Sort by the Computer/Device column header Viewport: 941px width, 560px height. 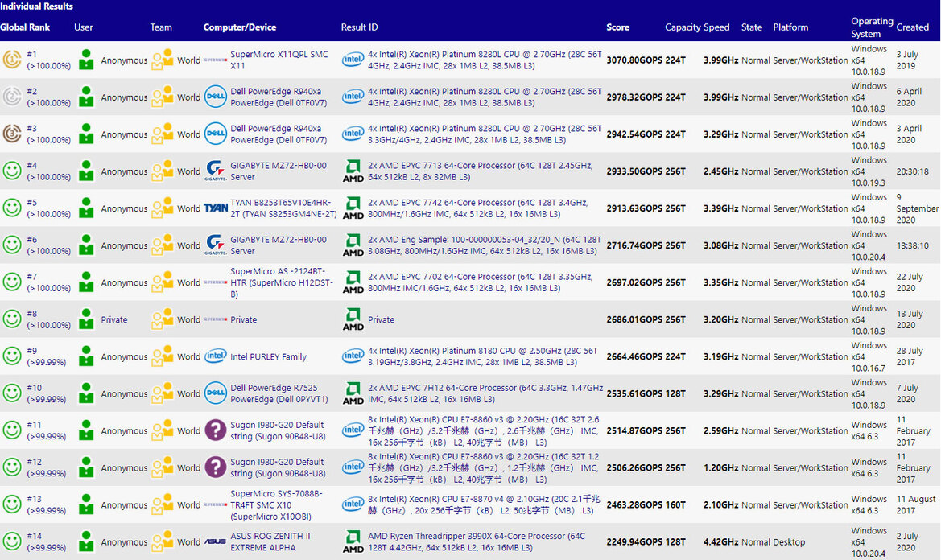coord(239,27)
